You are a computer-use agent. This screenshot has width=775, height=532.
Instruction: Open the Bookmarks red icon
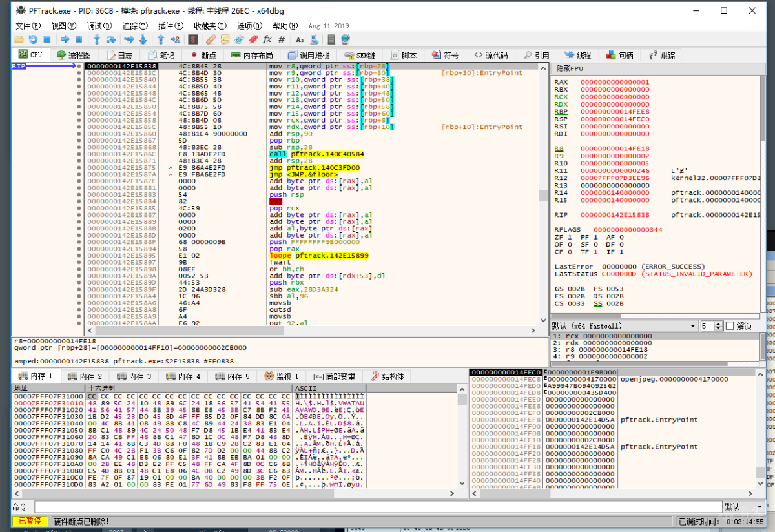click(253, 39)
